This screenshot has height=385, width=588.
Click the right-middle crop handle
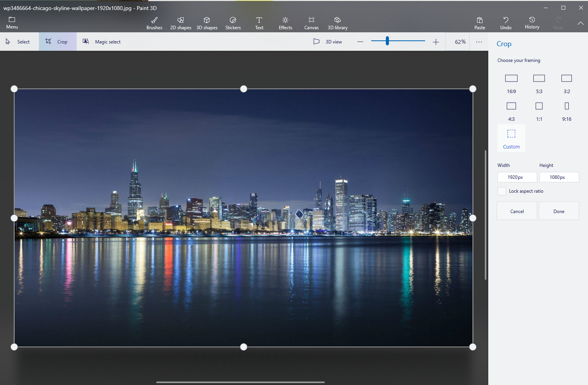point(473,218)
